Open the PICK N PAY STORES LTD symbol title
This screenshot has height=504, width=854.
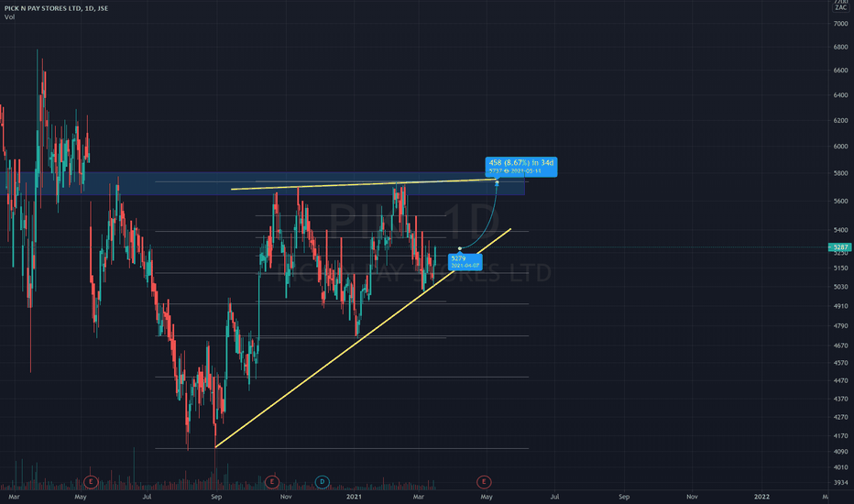[56, 8]
